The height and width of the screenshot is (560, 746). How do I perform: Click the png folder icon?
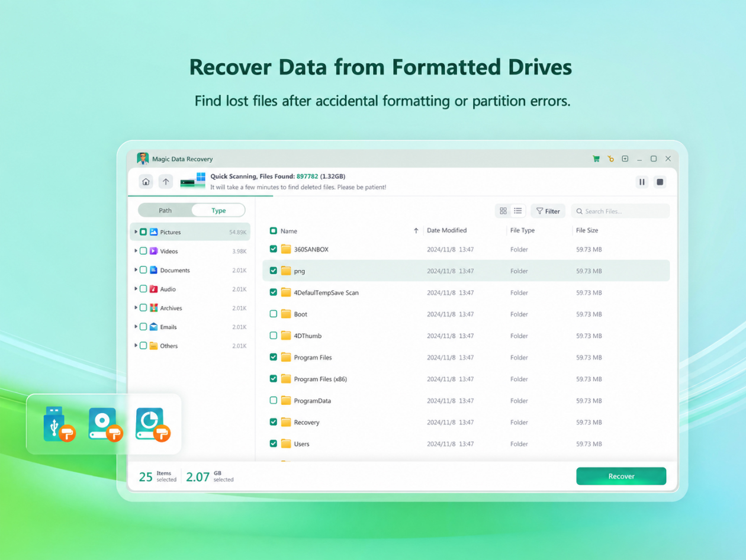[286, 271]
